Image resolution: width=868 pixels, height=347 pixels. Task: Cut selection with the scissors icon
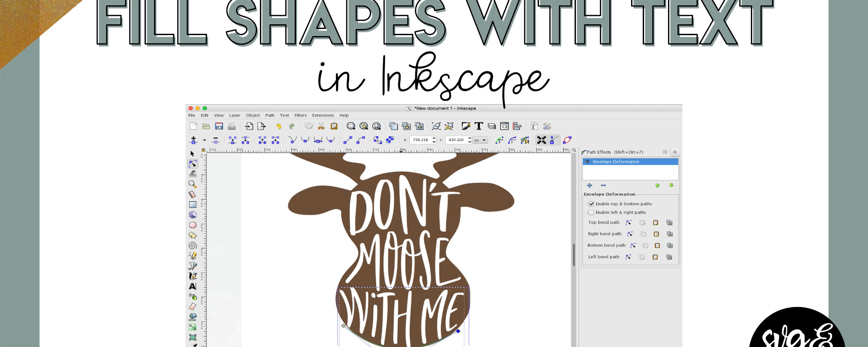321,126
